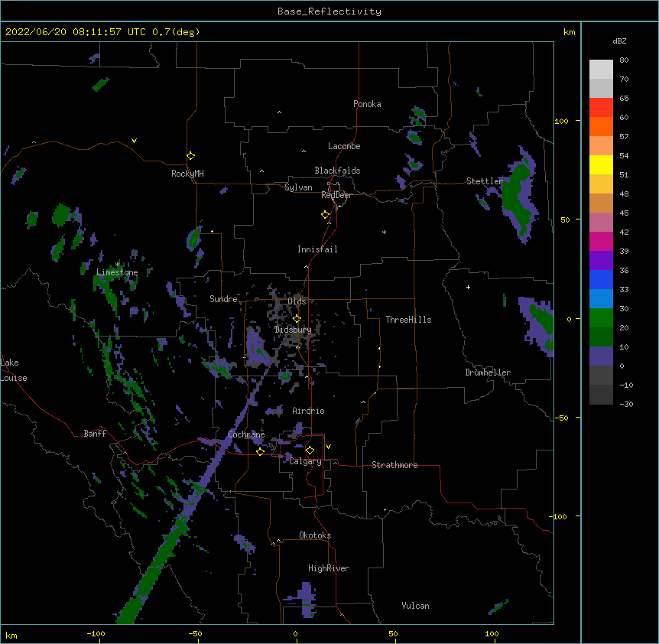This screenshot has height=644, width=659.
Task: Click the Drumheller city label
Action: pos(488,372)
